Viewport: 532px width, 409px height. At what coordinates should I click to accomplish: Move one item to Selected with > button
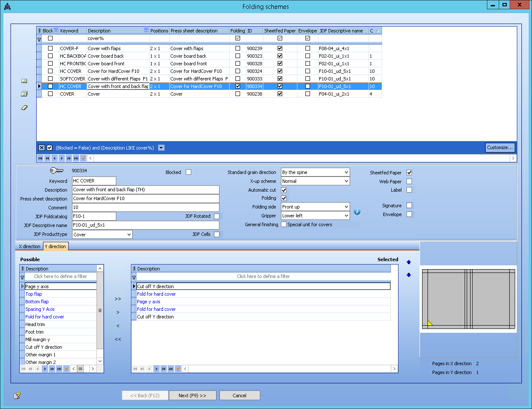[118, 313]
